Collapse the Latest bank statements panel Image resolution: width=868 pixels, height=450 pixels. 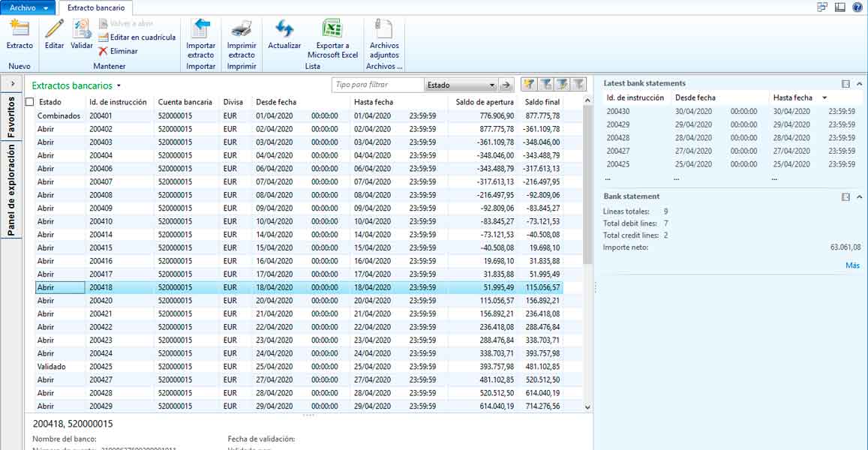pyautogui.click(x=858, y=84)
